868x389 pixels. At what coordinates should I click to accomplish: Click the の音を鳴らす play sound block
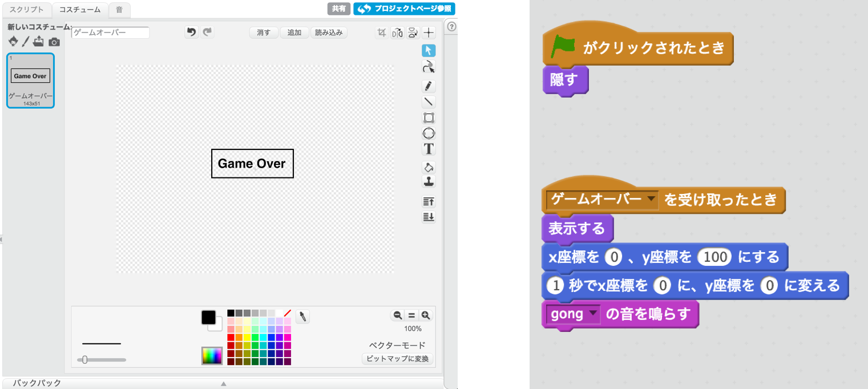(620, 314)
